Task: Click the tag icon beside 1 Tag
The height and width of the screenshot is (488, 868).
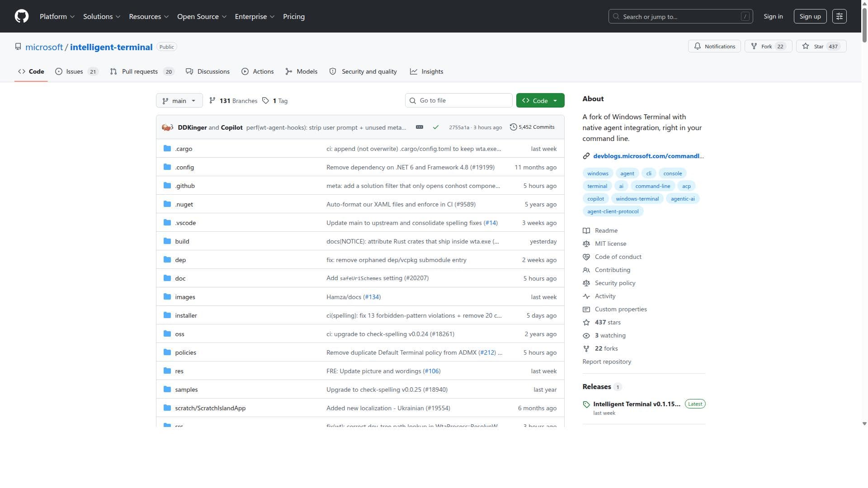Action: click(266, 101)
